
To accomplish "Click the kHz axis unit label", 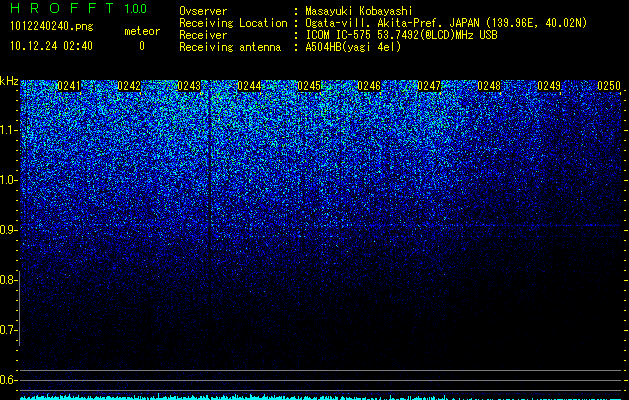I will [9, 81].
